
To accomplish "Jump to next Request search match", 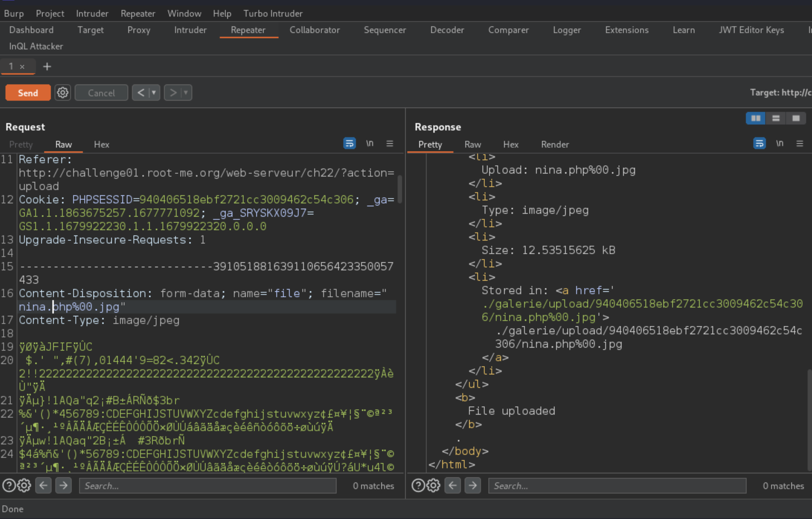I will [x=64, y=486].
